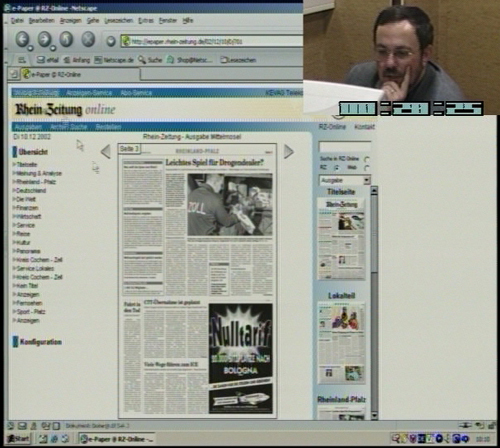Screen dimensions: 500x448
Task: Click the Composer icon in the status bar
Action: pos(45,426)
